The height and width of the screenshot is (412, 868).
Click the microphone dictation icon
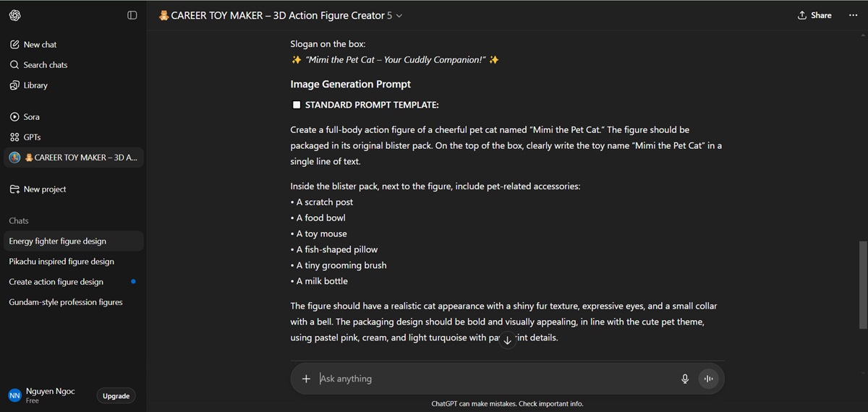pyautogui.click(x=685, y=379)
